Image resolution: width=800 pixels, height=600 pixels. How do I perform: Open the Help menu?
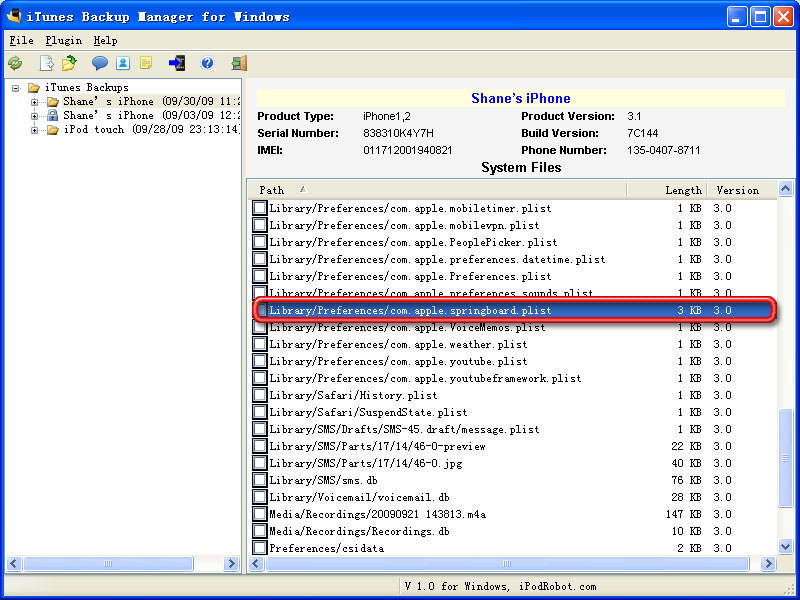[105, 40]
